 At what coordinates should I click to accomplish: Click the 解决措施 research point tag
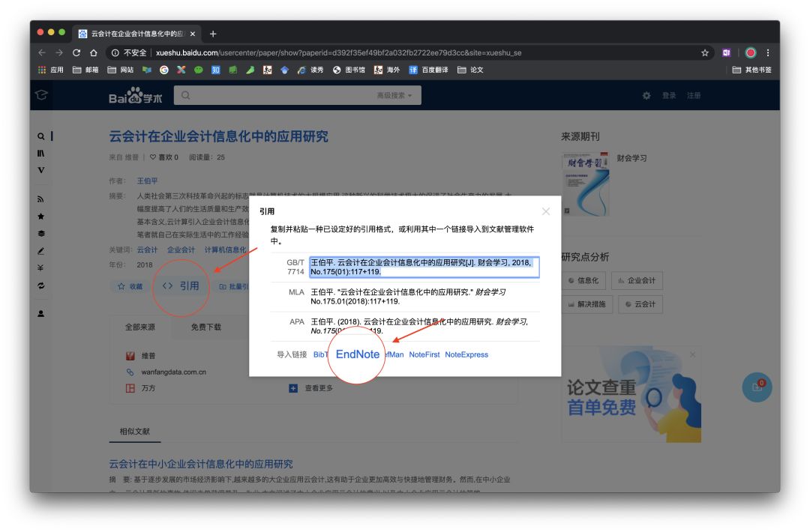click(586, 304)
